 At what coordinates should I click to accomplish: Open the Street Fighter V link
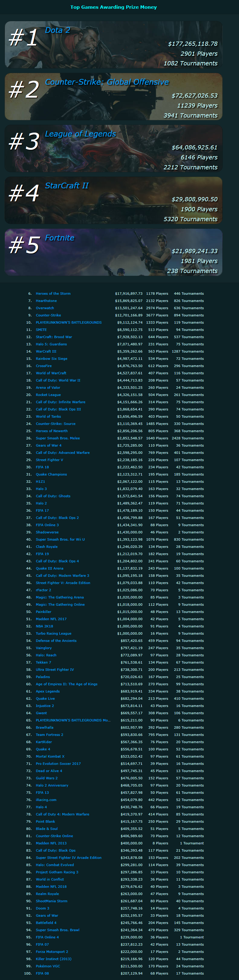click(x=49, y=460)
